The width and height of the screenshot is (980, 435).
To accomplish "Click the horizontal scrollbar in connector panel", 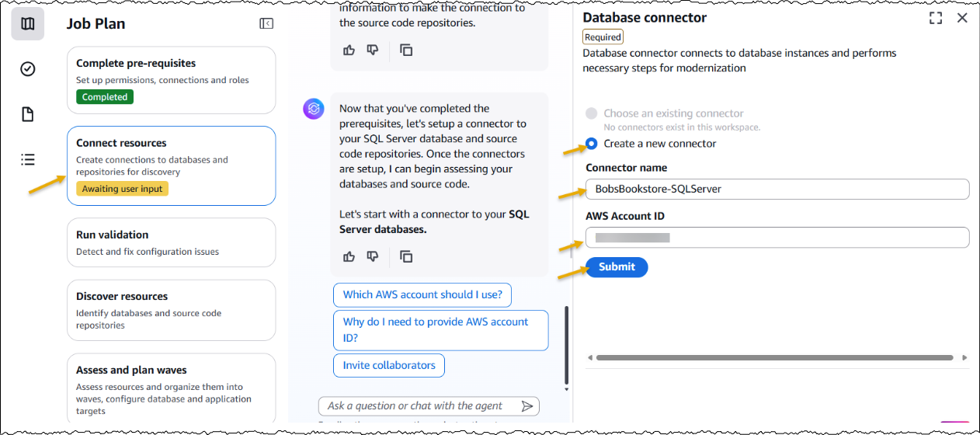I will pyautogui.click(x=774, y=358).
